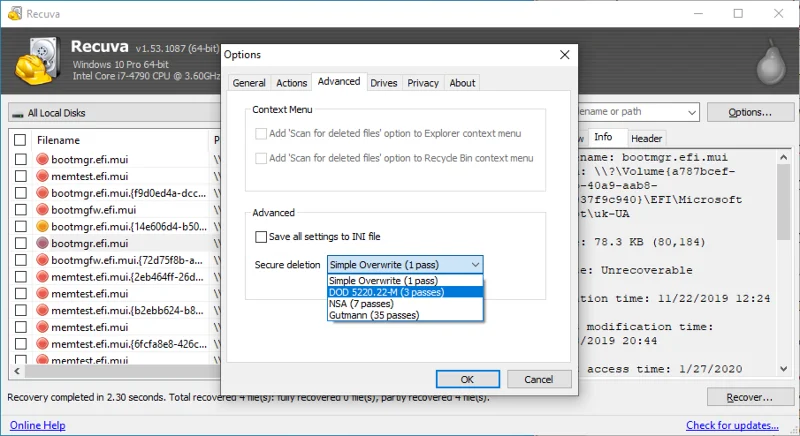The height and width of the screenshot is (436, 800).
Task: Click the Recuva title bar app icon
Action: click(15, 13)
